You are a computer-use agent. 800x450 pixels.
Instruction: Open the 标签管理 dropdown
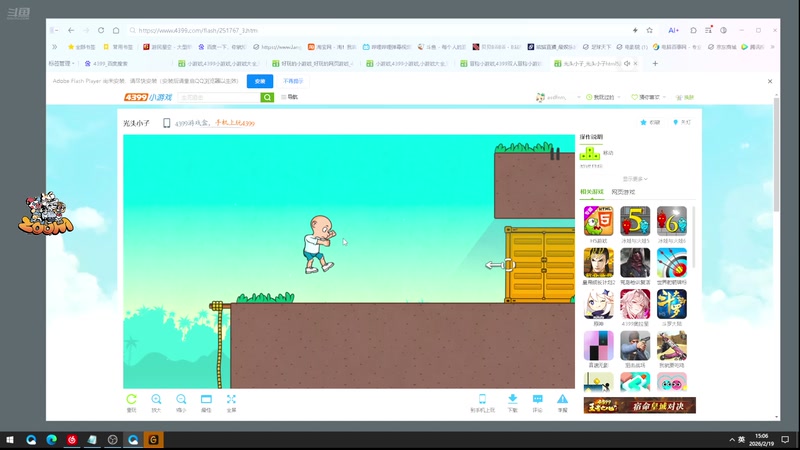[62, 64]
